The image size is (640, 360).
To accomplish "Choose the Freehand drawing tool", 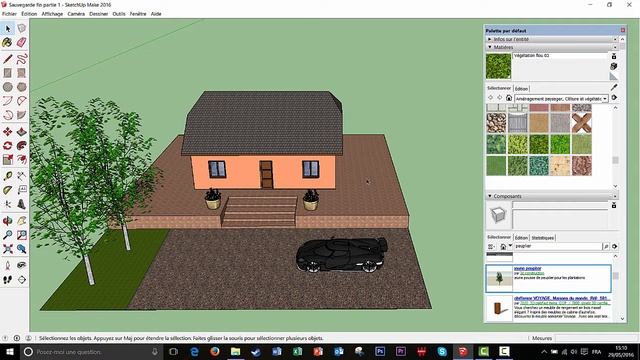I will (x=22, y=59).
